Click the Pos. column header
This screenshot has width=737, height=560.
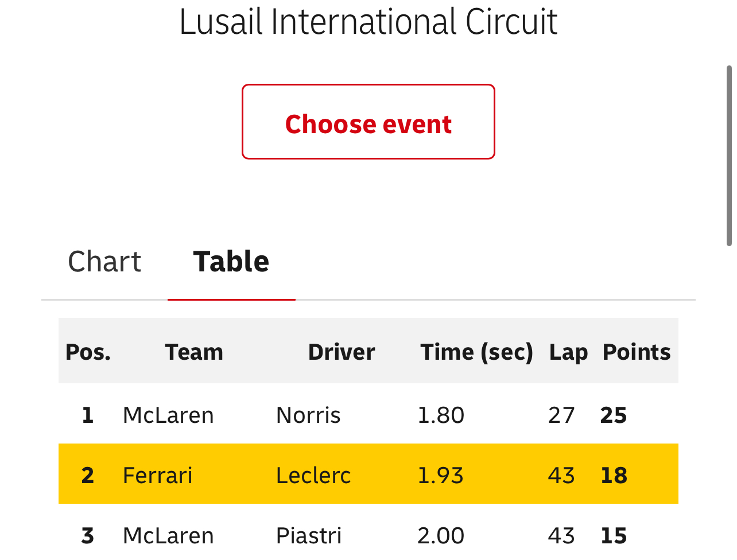[x=88, y=352]
